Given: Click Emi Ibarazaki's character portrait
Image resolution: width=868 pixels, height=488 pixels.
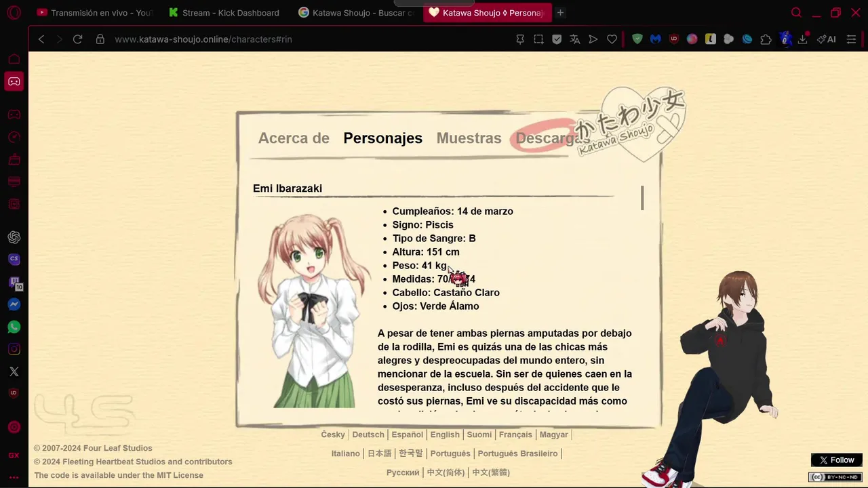Looking at the screenshot, I should point(313,310).
